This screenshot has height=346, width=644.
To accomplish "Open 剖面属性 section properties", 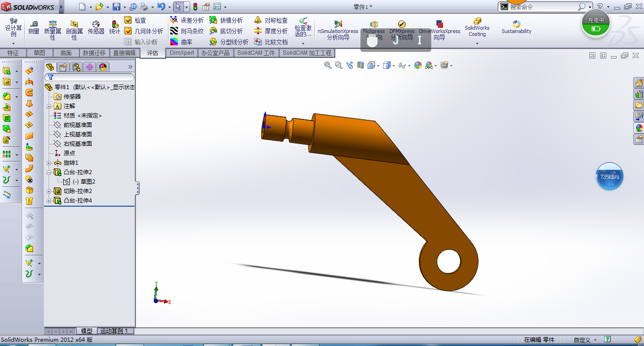I will [x=75, y=30].
